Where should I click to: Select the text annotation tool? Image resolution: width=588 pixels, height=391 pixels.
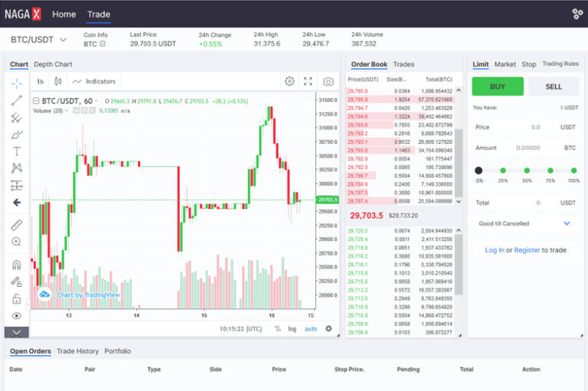[x=17, y=152]
